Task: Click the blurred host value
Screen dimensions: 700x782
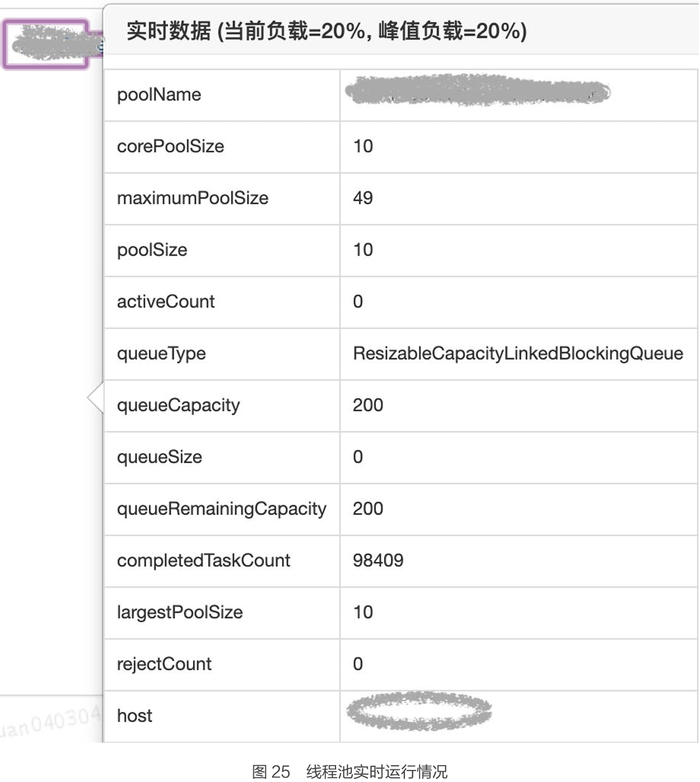Action: 419,711
